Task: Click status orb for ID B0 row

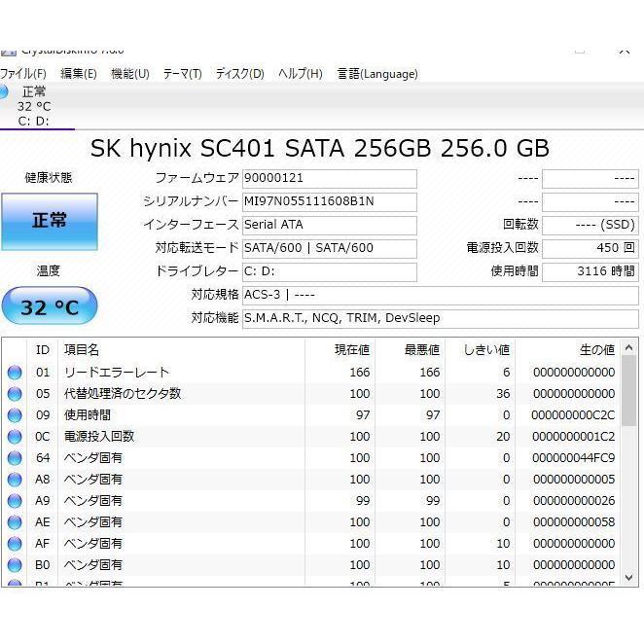Action: [15, 565]
